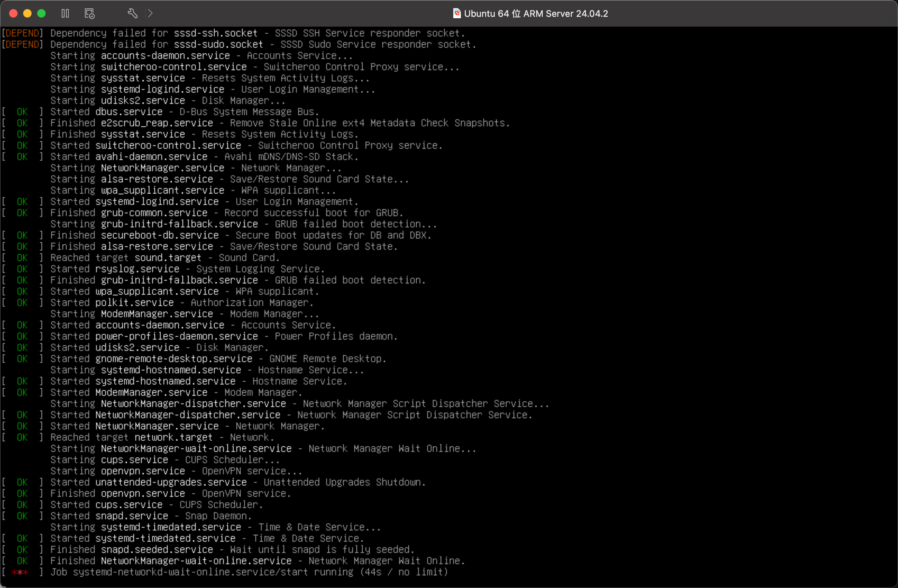Click the 'Starting cups.service - CUPS Scheduler...' line
The image size is (898, 588).
[165, 460]
